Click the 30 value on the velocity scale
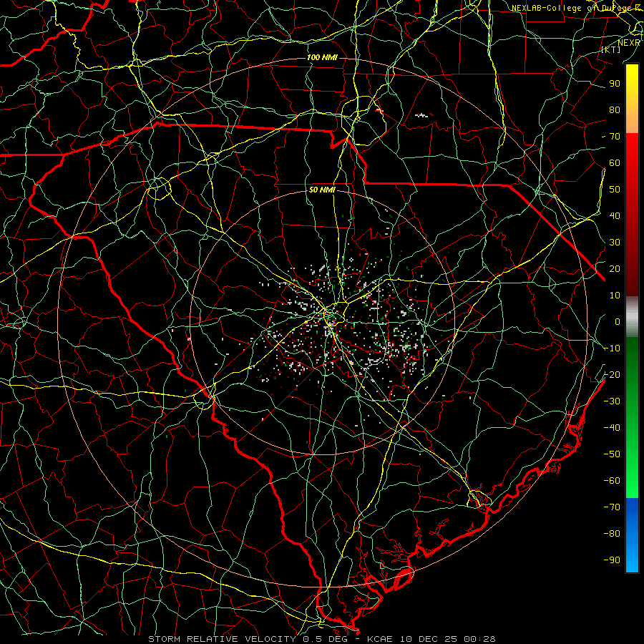644x644 pixels. pos(615,243)
